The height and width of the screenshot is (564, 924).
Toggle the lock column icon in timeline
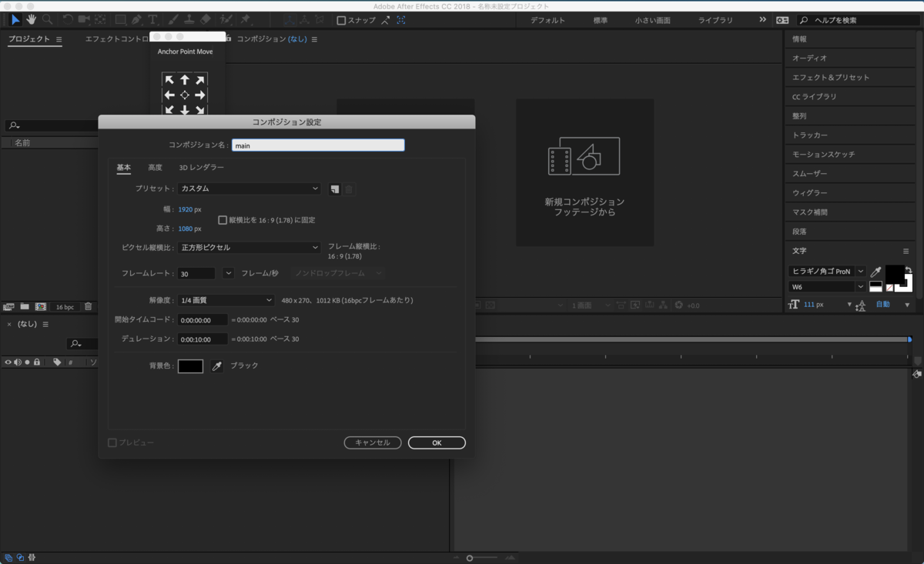coord(37,362)
